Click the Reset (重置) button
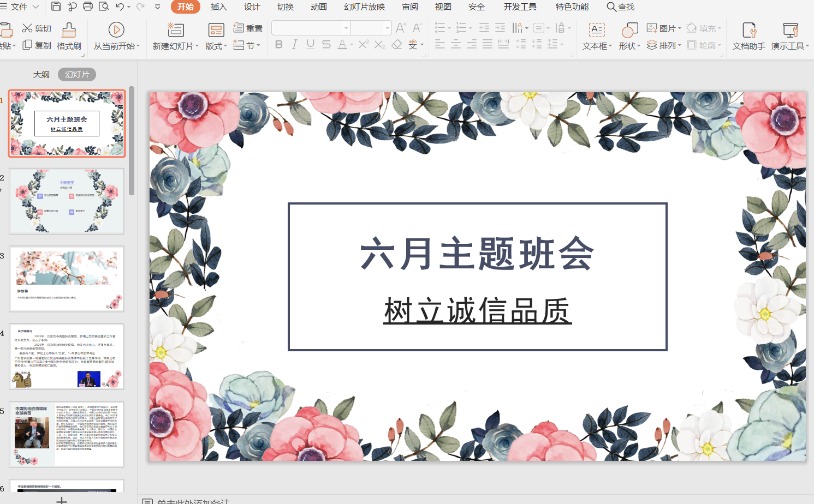This screenshot has height=504, width=814. point(248,28)
